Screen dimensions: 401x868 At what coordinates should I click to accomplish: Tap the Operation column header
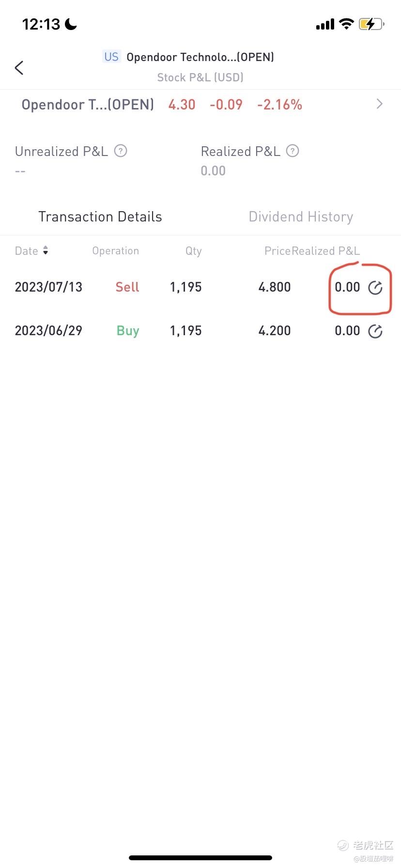click(115, 251)
